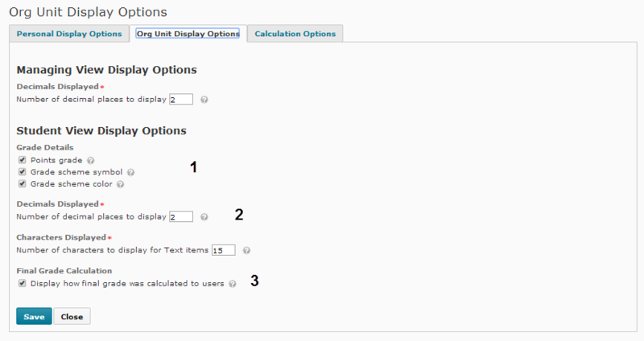
Task: Click help icon for final grade calculation display
Action: coord(232,284)
